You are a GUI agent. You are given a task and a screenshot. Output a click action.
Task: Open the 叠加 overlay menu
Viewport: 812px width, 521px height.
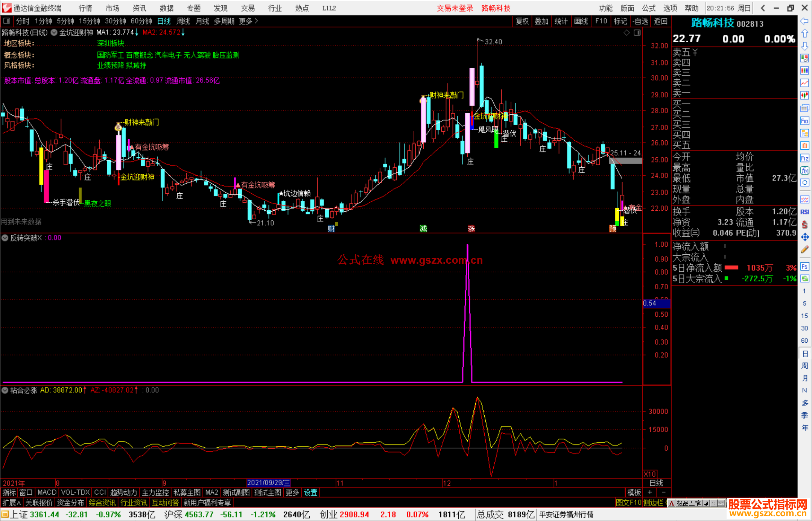pos(541,21)
